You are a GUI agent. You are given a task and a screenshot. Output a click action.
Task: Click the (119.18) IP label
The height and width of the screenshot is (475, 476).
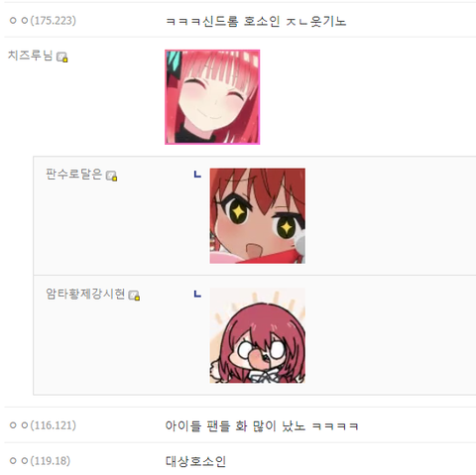(51, 460)
